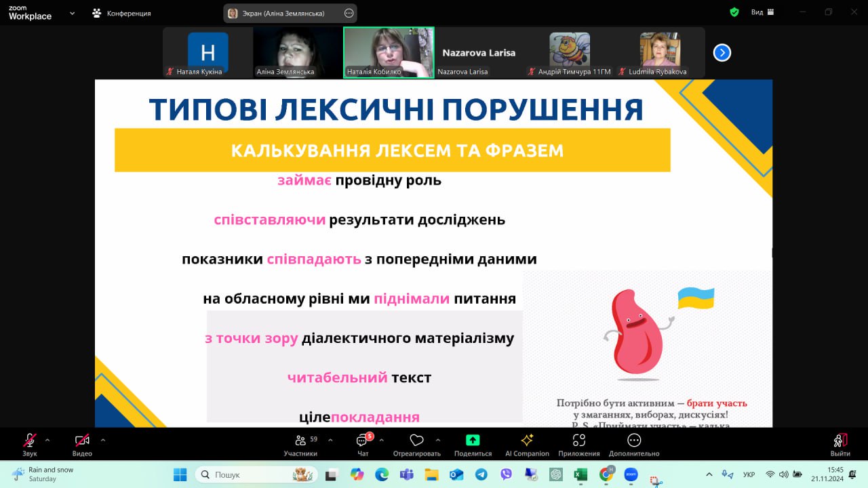
Task: Open Task View on the taskbar
Action: tap(331, 474)
